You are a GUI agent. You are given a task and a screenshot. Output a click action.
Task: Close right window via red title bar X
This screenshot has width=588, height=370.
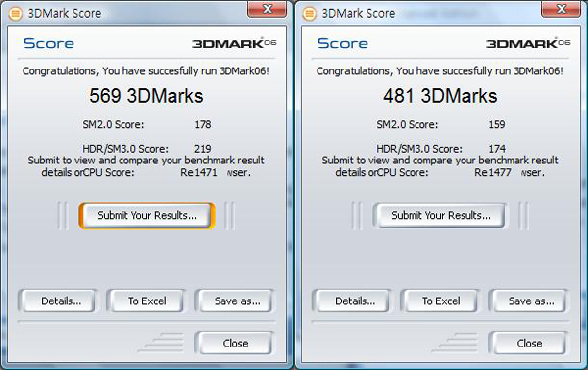(x=562, y=9)
